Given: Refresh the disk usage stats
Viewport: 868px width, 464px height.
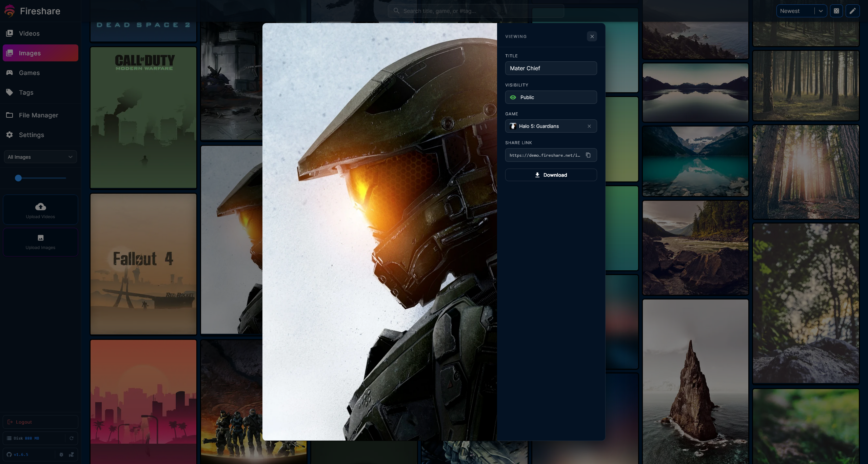Looking at the screenshot, I should click(x=72, y=438).
